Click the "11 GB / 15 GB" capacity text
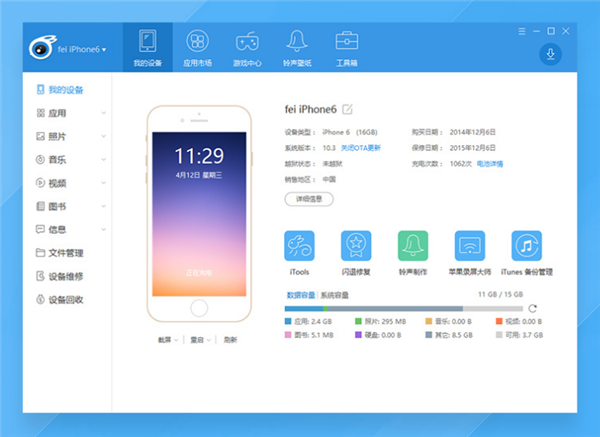The image size is (600, 437). [501, 294]
